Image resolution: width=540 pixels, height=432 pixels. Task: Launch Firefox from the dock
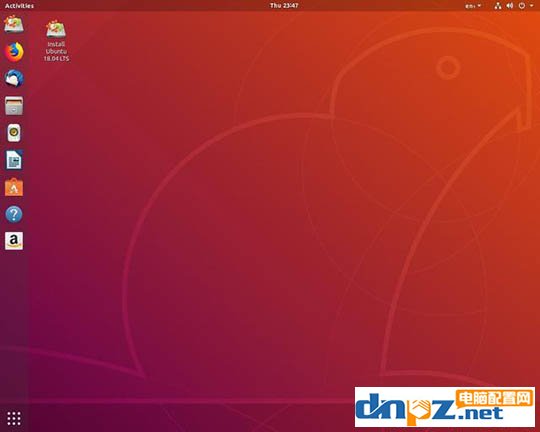(14, 52)
